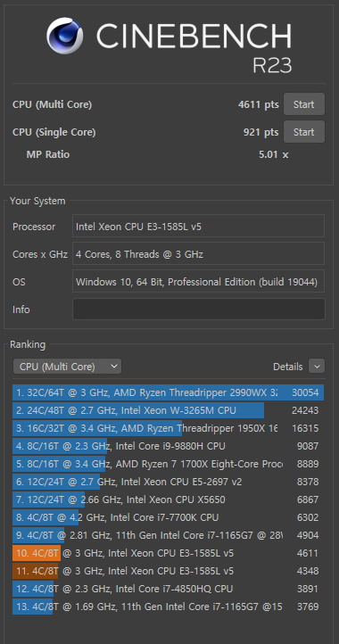Expand the Details arrow button

[317, 367]
